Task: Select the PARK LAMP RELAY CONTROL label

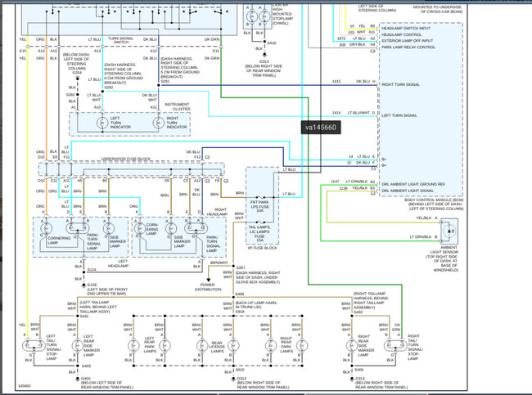Action: [408, 47]
